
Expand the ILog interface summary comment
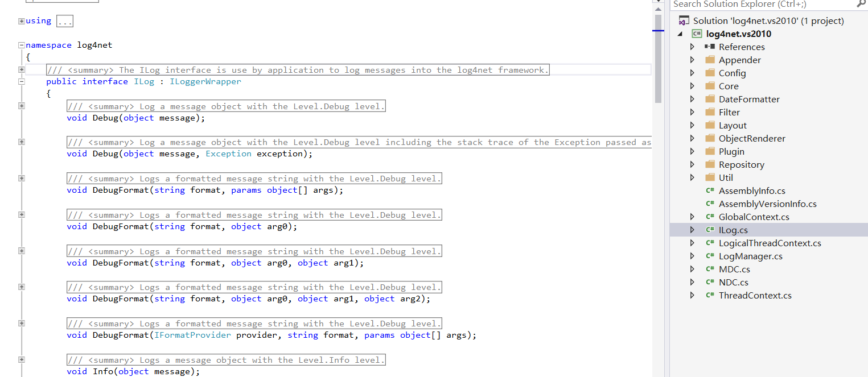[22, 70]
